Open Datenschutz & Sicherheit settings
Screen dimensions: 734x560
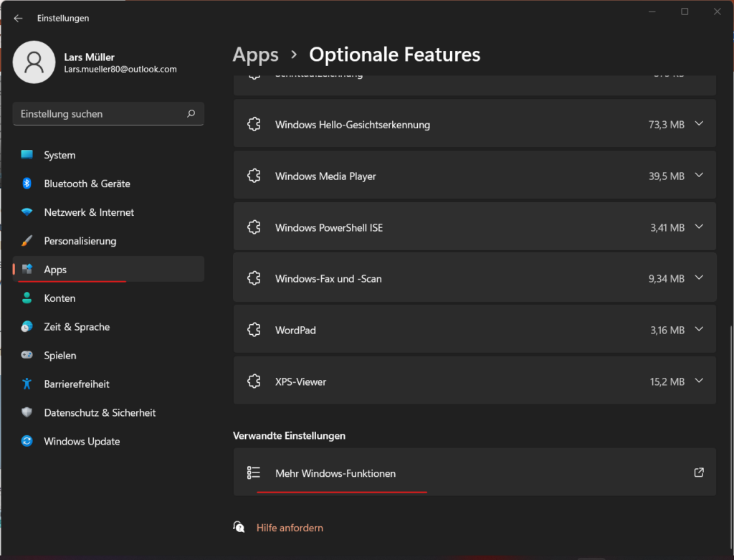coord(109,412)
